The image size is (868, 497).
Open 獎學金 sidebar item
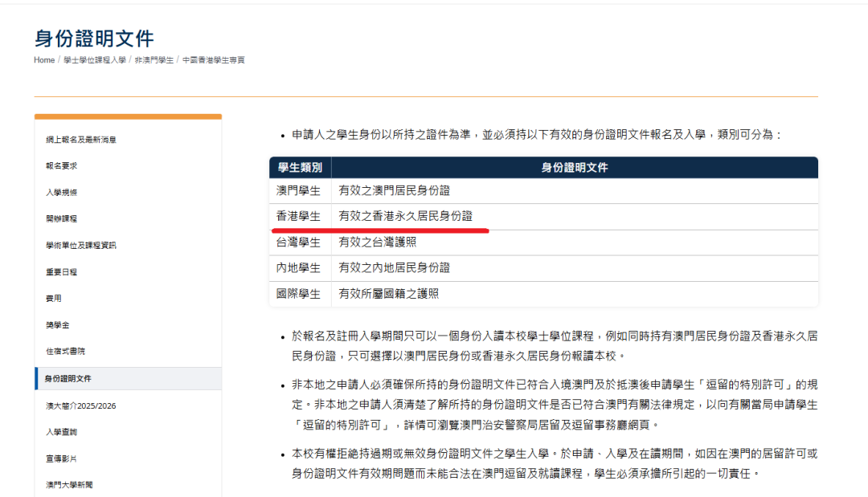[x=58, y=325]
